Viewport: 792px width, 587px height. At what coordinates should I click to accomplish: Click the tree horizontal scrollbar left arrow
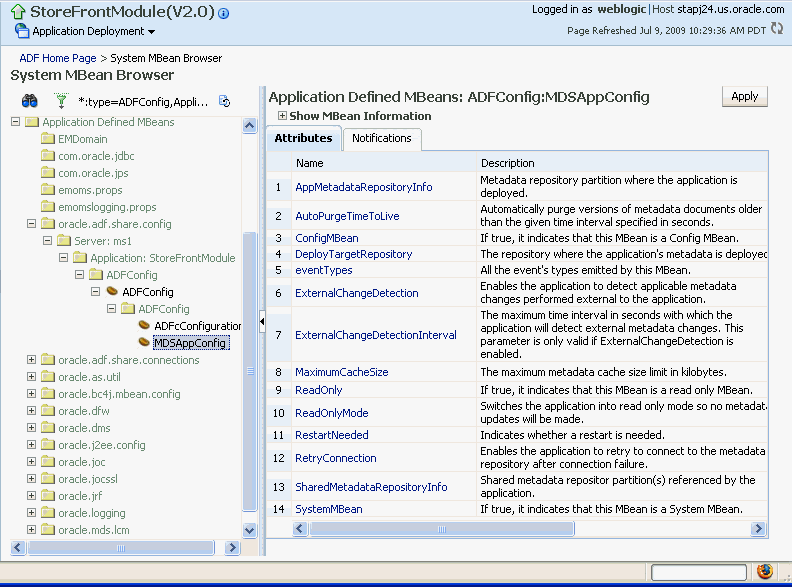(18, 547)
